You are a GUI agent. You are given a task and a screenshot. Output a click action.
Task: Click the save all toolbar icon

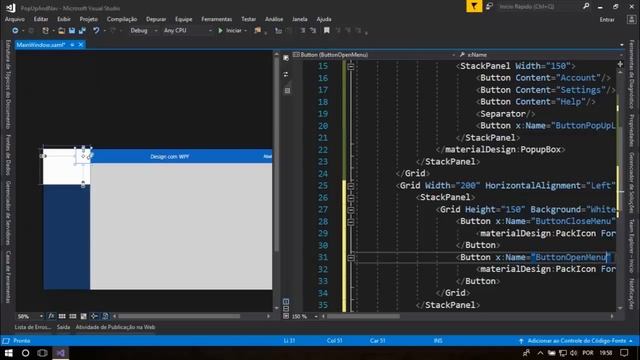[82, 31]
